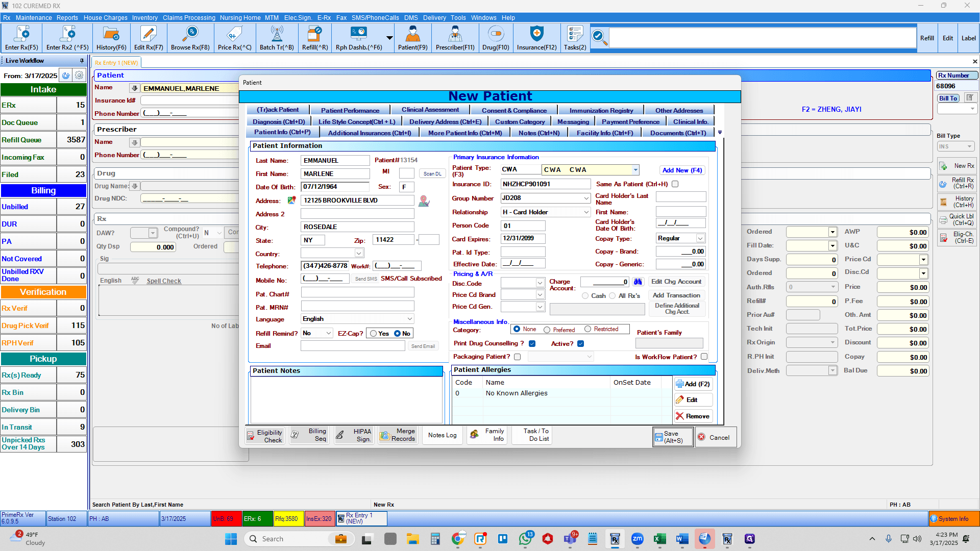This screenshot has height=551, width=980.
Task: Switch to Clinical Assessment tab
Action: tap(430, 110)
